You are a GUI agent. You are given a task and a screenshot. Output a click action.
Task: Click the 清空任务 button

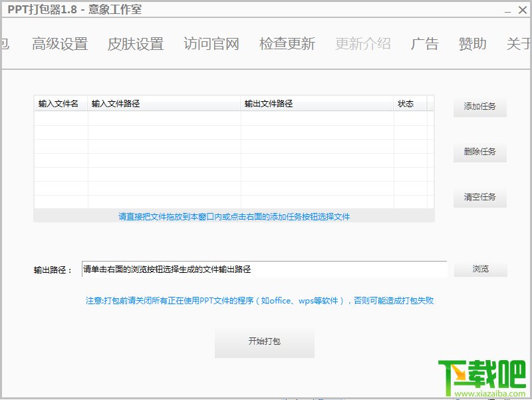tap(479, 197)
